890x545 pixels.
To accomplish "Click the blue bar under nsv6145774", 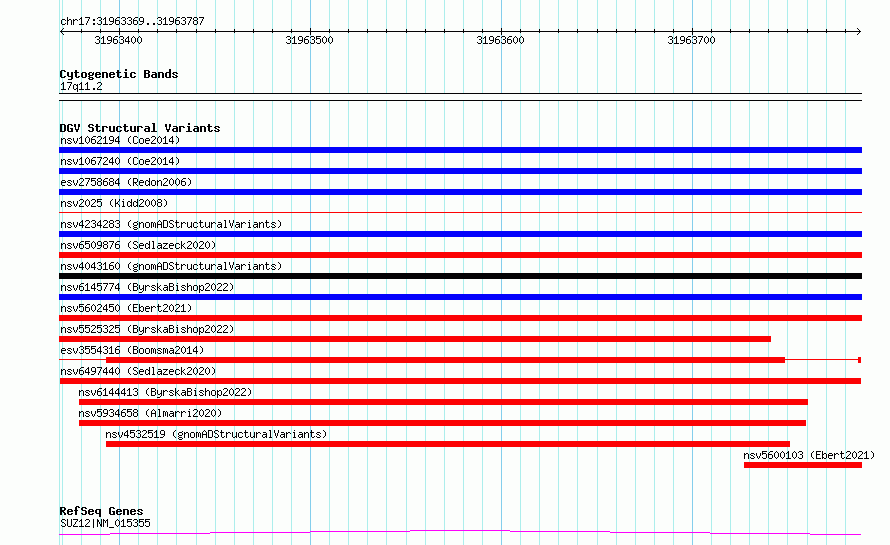I will click(x=460, y=297).
